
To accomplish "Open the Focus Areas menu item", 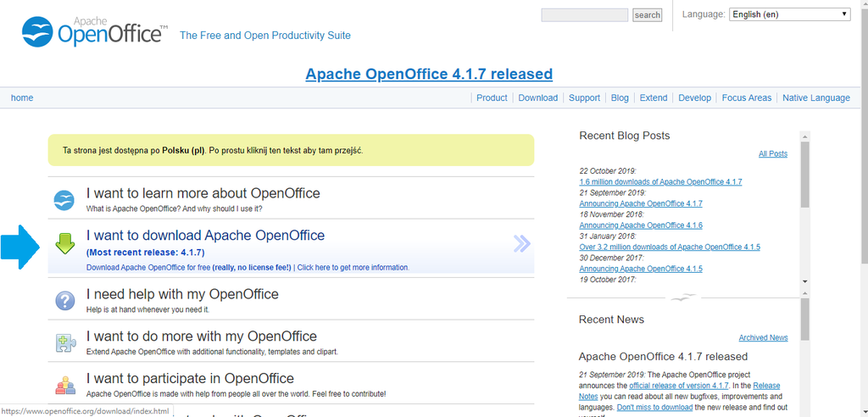I will (746, 97).
